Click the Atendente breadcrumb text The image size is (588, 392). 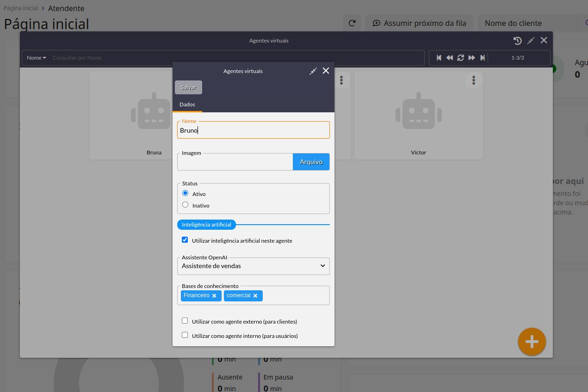[66, 8]
